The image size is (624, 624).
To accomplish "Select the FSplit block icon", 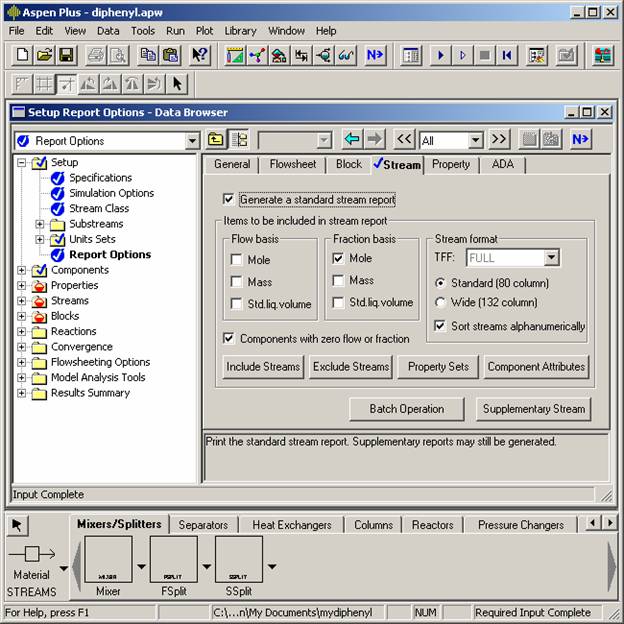I will [174, 560].
